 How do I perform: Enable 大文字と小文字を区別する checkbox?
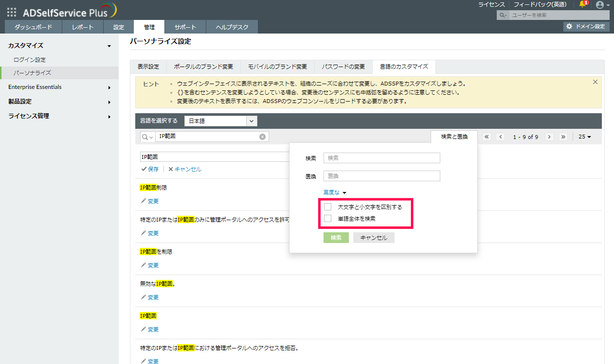328,207
